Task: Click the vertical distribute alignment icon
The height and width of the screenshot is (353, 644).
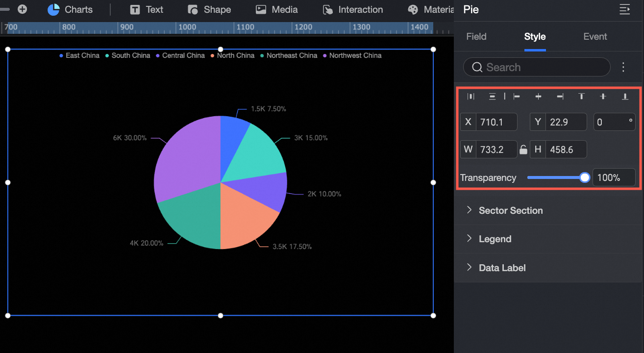Action: (x=492, y=97)
